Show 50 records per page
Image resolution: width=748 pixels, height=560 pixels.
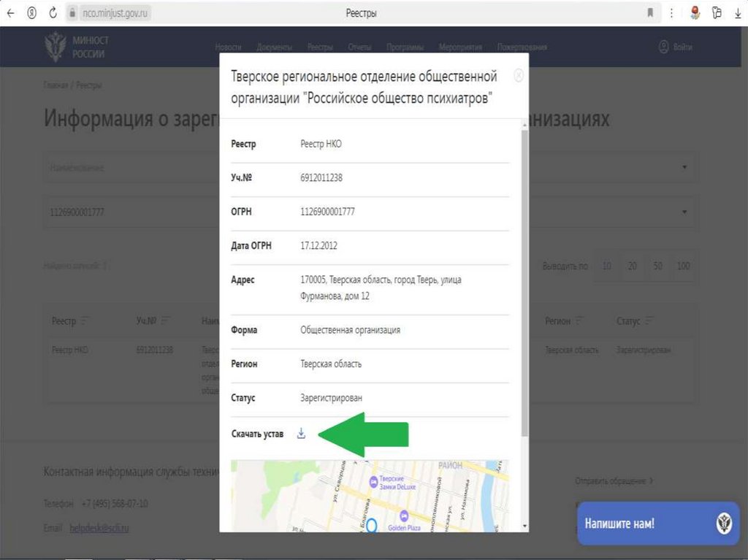click(x=658, y=266)
